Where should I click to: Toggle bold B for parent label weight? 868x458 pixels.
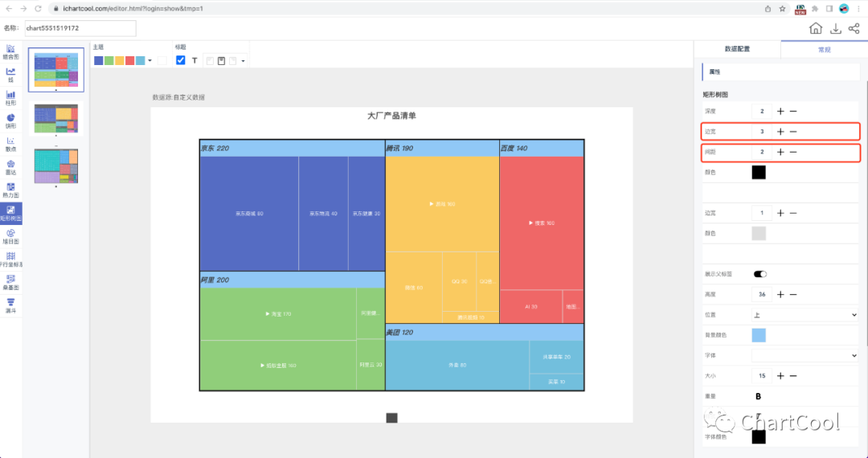coord(759,396)
